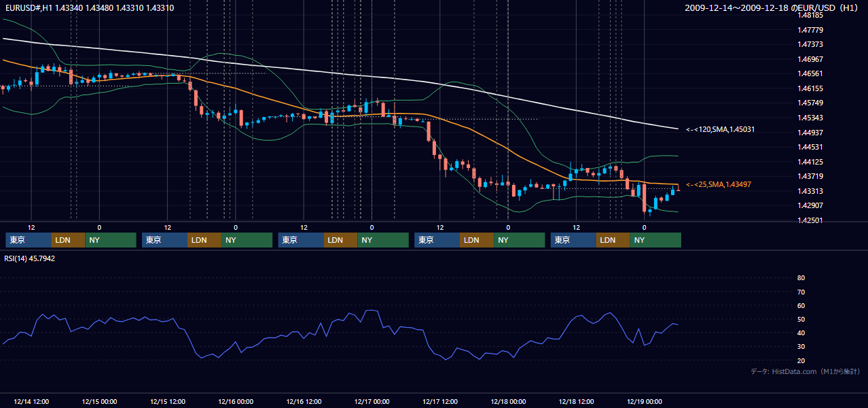The width and height of the screenshot is (868, 408).
Task: Select the 12/16 00:00 time axis label
Action: pos(236,401)
